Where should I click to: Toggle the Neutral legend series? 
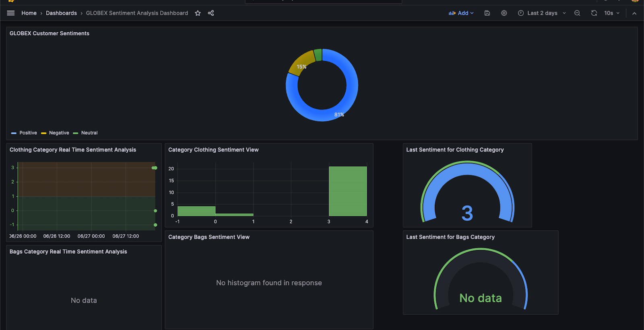tap(89, 133)
